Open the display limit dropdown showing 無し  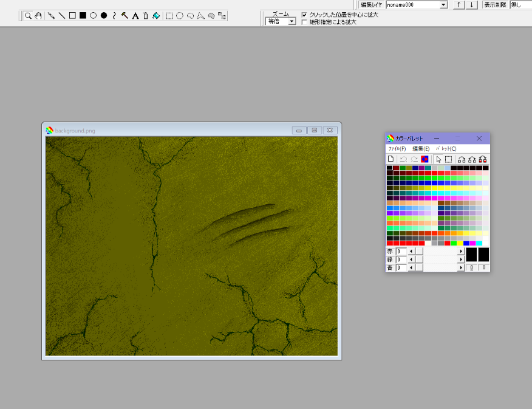pyautogui.click(x=520, y=5)
